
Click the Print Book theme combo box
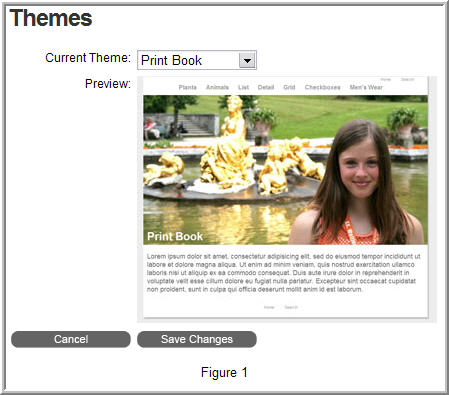197,60
